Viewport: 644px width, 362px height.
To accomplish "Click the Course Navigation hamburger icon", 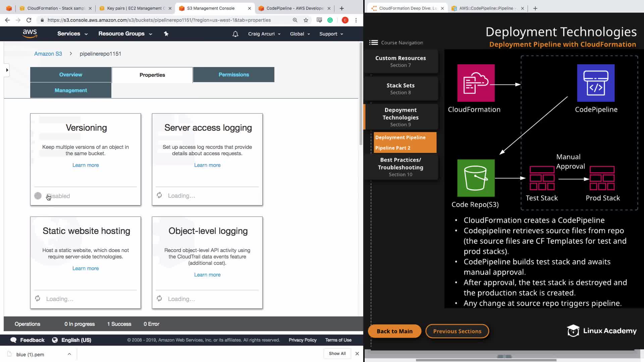I will coord(373,43).
